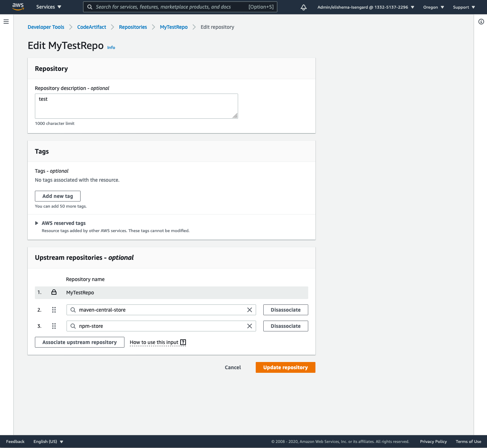Click the 'You can add 50 more tags.' text
Image resolution: width=487 pixels, height=448 pixels.
61,206
